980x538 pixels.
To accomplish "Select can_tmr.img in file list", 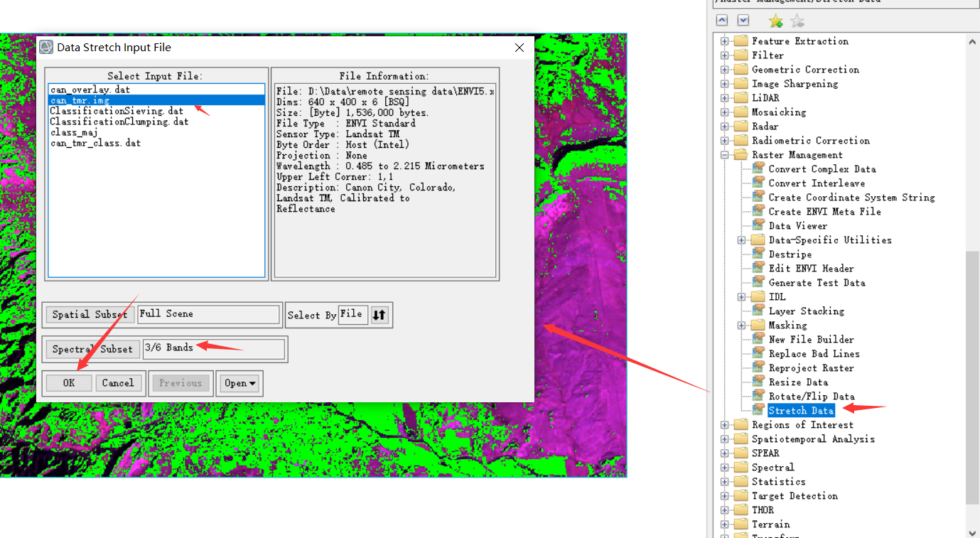I will pyautogui.click(x=156, y=101).
